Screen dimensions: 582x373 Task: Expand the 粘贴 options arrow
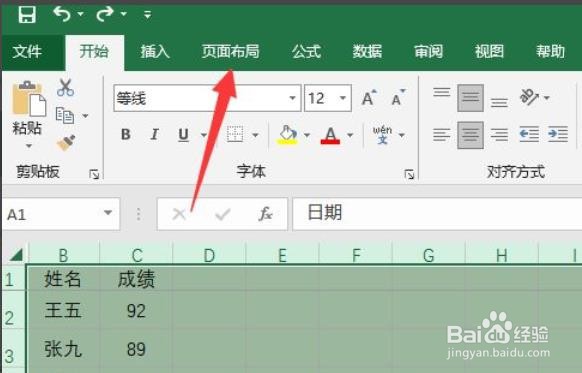click(x=28, y=146)
